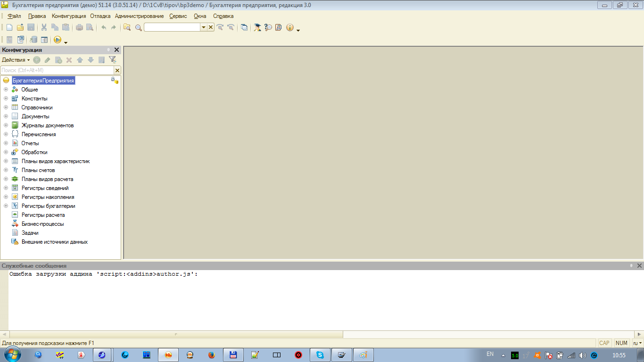Expand the Константы tree node
Viewport: 644px width, 362px height.
click(x=6, y=99)
